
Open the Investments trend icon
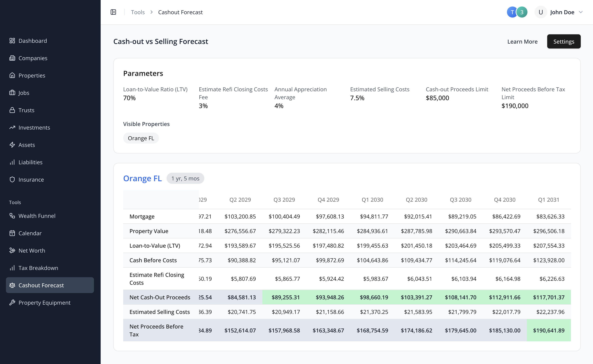(12, 127)
